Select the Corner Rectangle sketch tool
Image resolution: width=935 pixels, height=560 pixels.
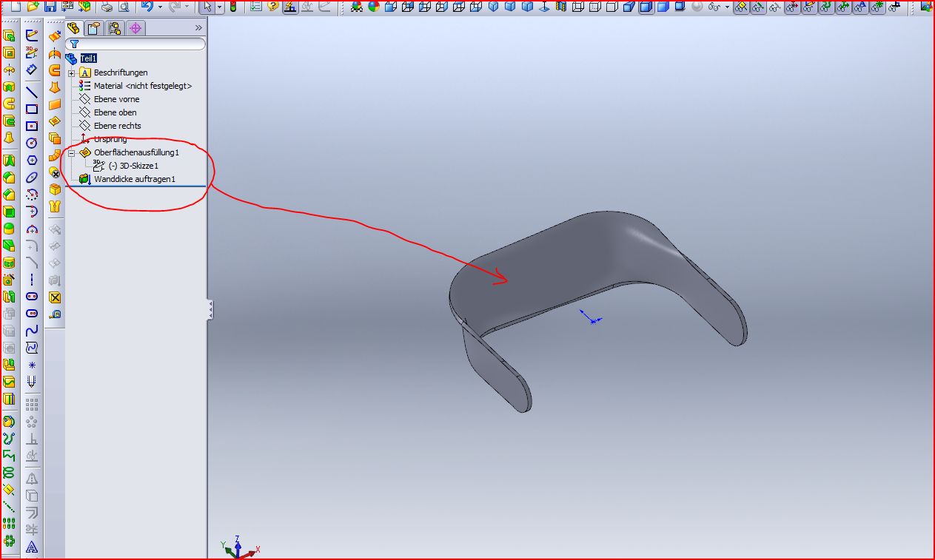coord(32,109)
